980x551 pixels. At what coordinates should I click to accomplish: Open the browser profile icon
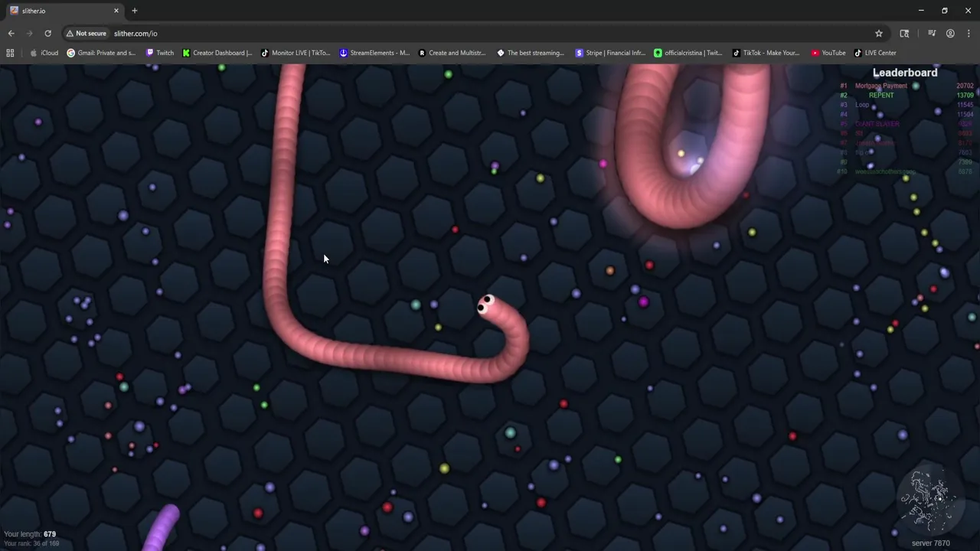coord(950,34)
